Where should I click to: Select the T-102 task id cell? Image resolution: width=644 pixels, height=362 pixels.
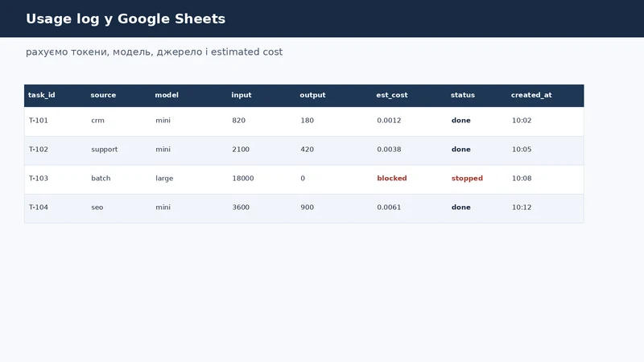(x=38, y=150)
